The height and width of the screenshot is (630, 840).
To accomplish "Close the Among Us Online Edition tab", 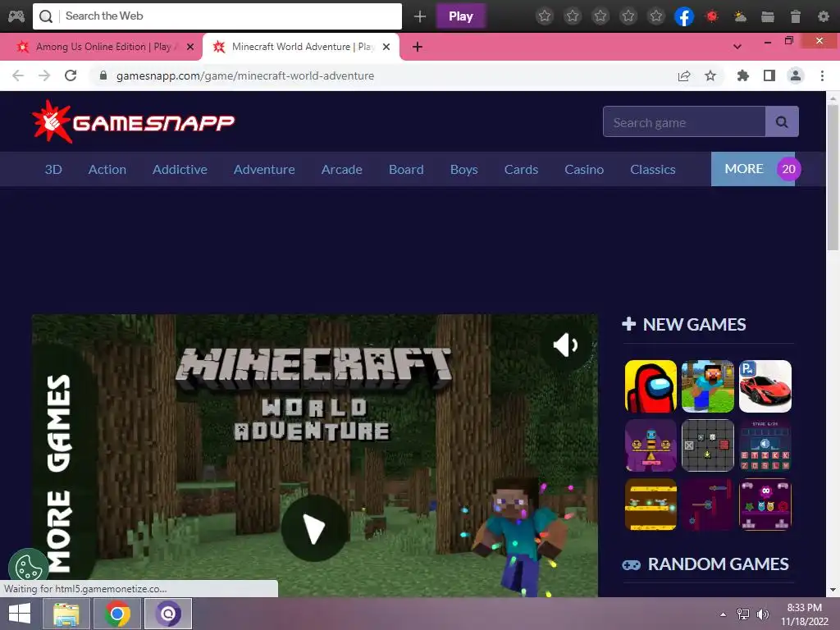I will (x=190, y=47).
